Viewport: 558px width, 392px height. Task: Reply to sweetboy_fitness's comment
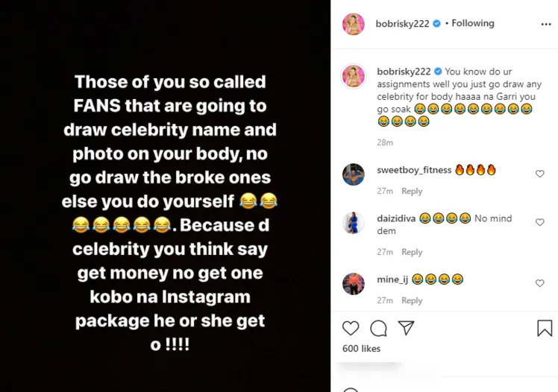click(412, 192)
